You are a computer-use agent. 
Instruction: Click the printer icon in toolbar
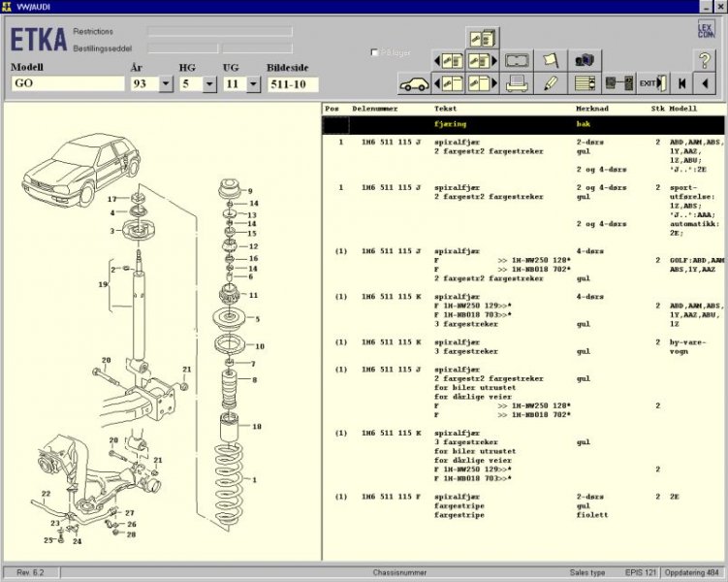point(517,83)
